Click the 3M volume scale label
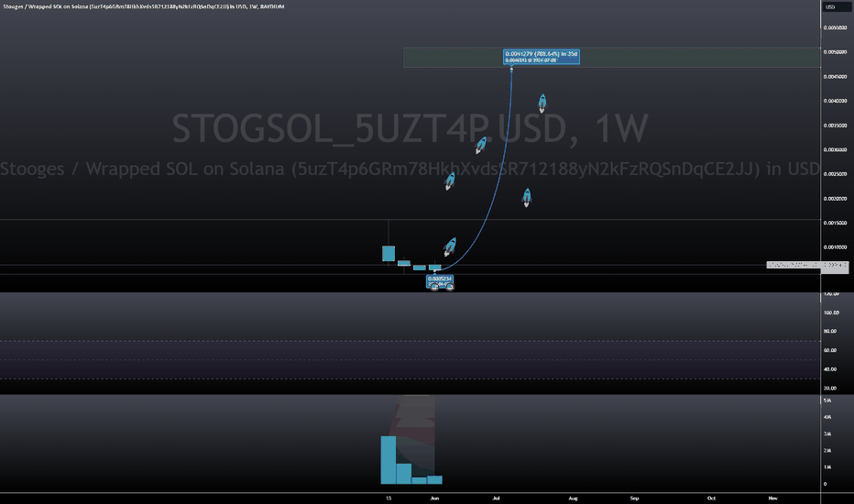 point(827,433)
